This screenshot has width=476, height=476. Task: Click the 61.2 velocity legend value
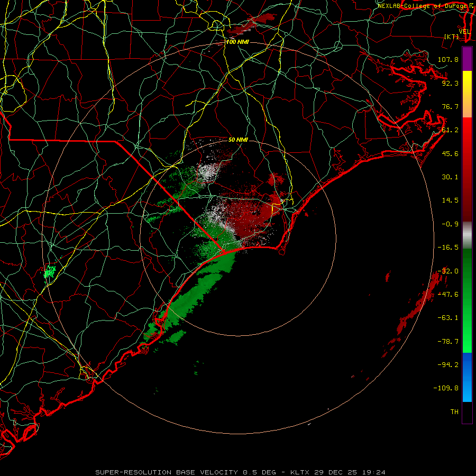tap(450, 130)
